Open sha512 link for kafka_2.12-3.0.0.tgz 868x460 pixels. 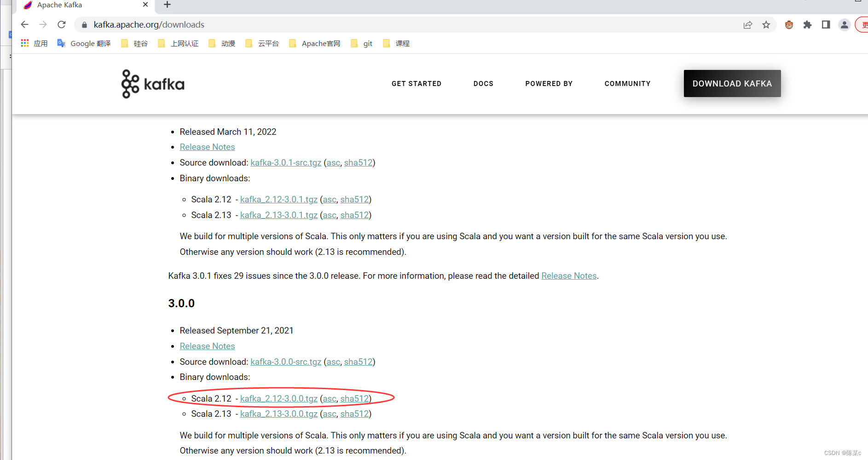click(x=354, y=399)
